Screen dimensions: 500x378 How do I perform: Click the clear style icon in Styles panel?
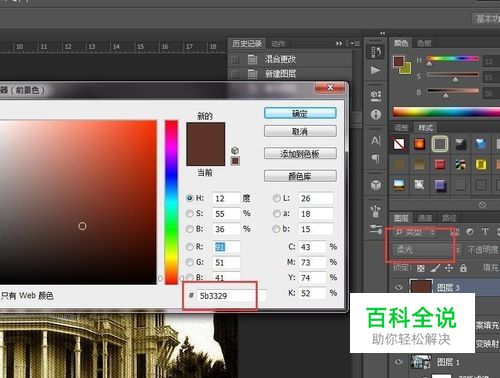coord(482,205)
